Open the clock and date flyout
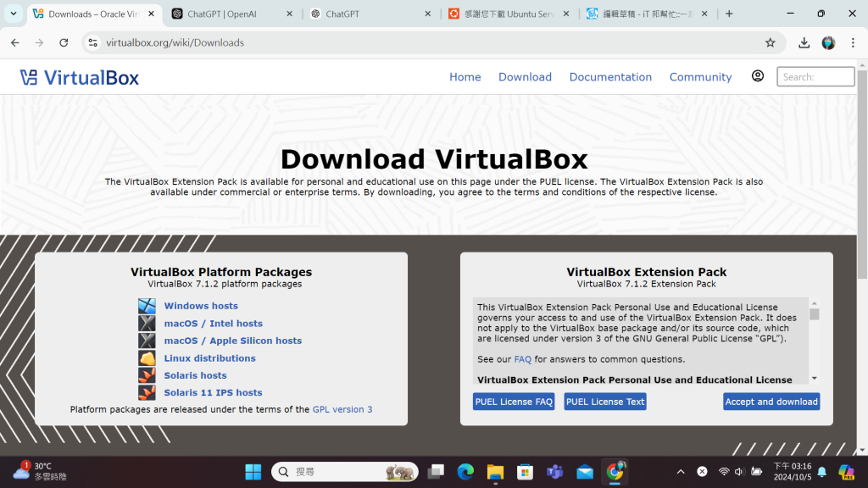Viewport: 868px width, 488px height. point(793,471)
